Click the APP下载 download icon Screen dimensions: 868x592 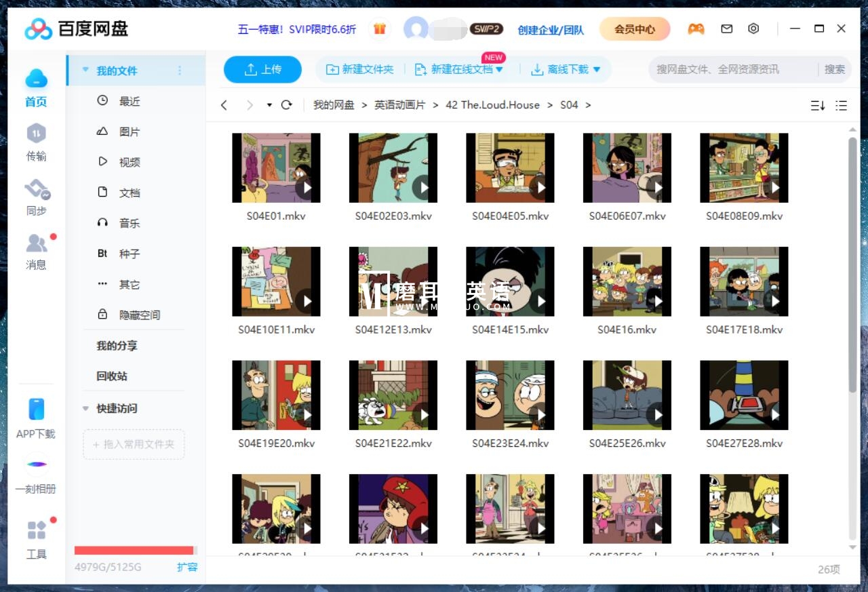pyautogui.click(x=36, y=408)
